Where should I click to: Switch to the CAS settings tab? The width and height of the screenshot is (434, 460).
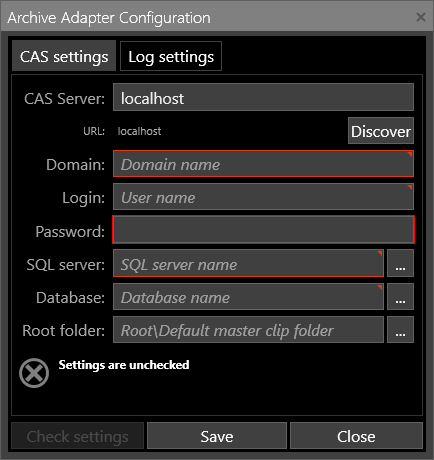click(64, 56)
